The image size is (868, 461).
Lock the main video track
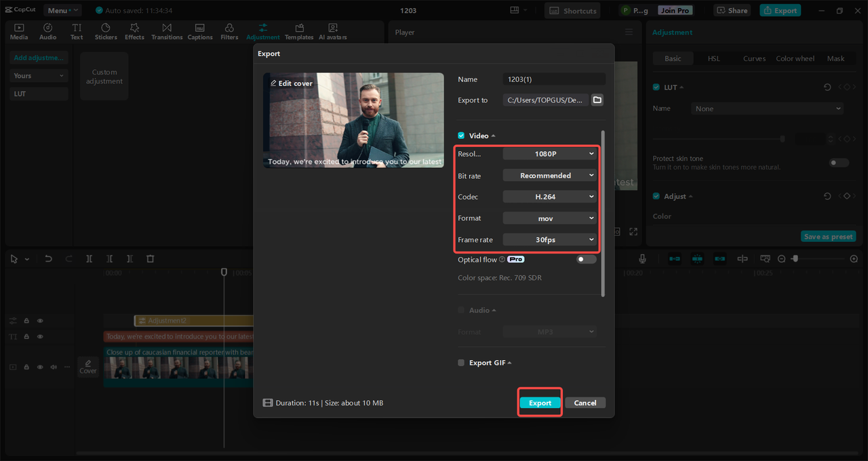[26, 367]
